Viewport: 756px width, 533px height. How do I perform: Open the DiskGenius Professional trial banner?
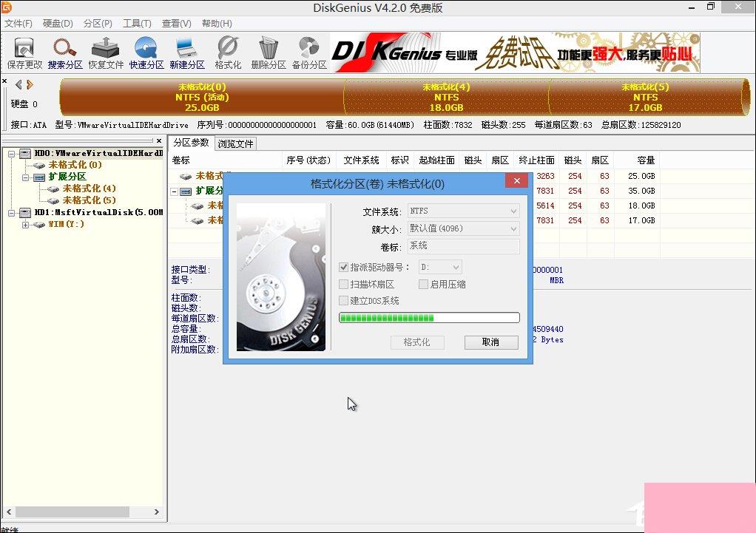(x=515, y=53)
